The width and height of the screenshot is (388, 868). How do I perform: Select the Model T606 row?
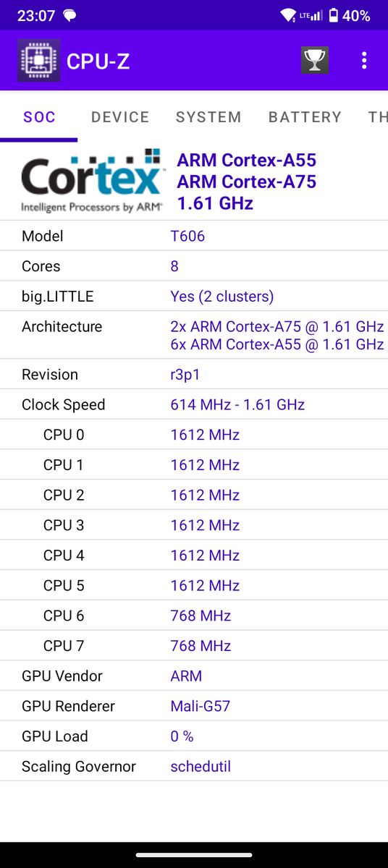pyautogui.click(x=194, y=236)
